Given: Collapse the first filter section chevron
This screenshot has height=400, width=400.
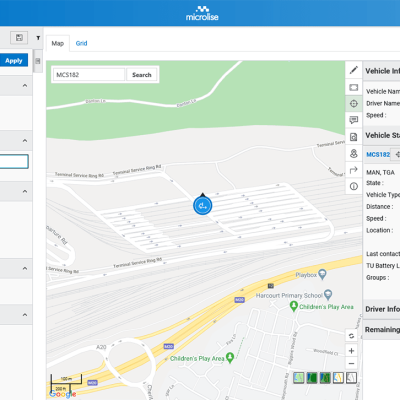Looking at the screenshot, I should (x=25, y=86).
